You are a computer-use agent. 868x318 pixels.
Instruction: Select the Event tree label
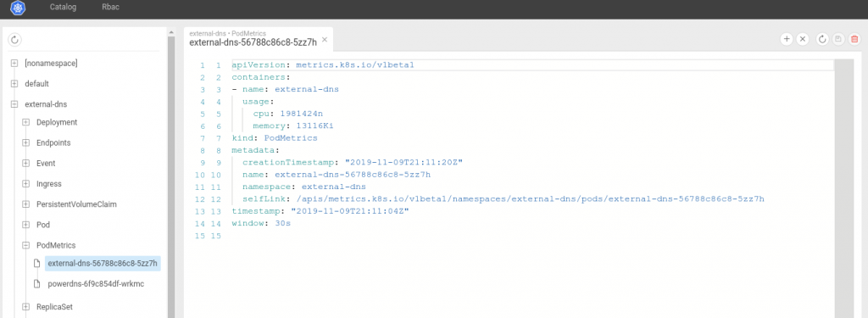(46, 164)
